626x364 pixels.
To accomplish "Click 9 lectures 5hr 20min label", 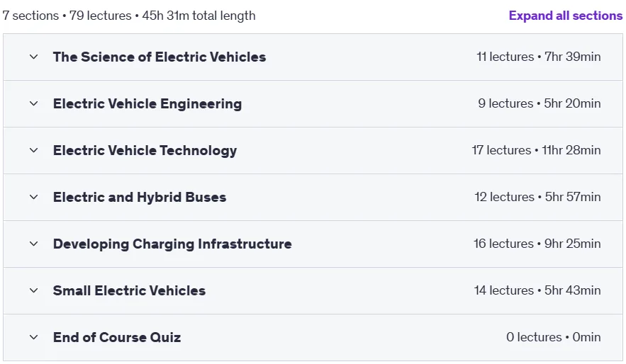I will pos(540,103).
